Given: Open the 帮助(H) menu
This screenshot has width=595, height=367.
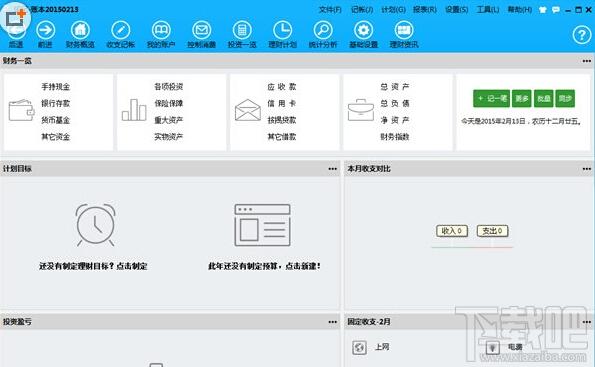Looking at the screenshot, I should click(x=519, y=9).
